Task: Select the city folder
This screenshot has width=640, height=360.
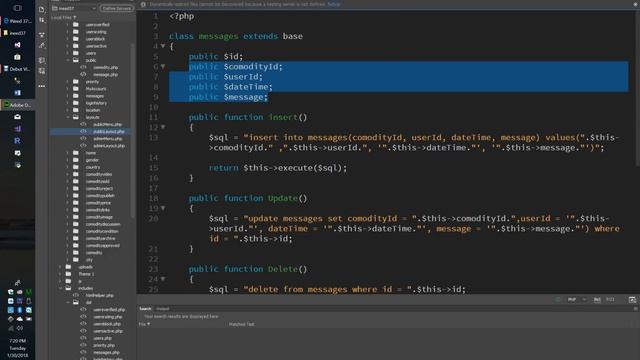Action: (89, 260)
